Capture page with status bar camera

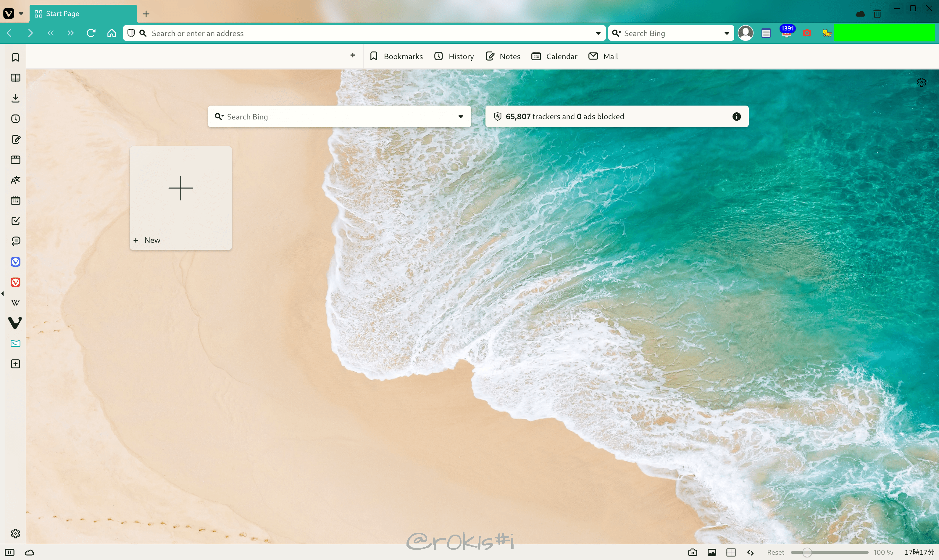tap(693, 552)
